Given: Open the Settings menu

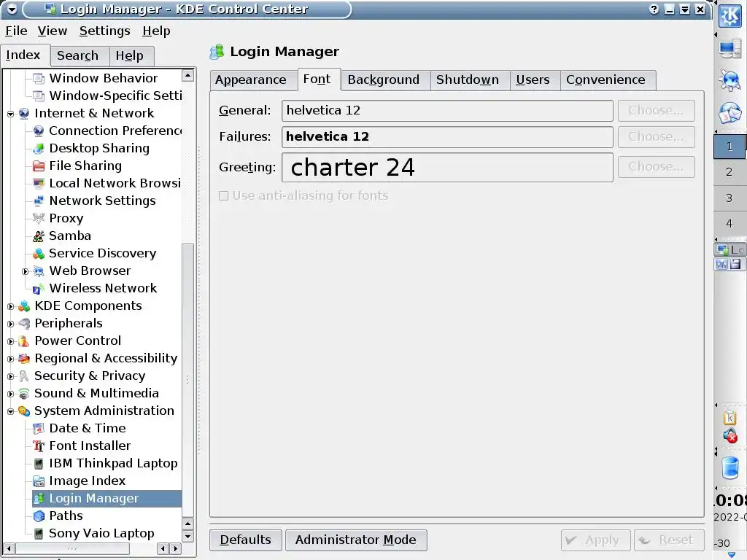Looking at the screenshot, I should click(x=105, y=31).
